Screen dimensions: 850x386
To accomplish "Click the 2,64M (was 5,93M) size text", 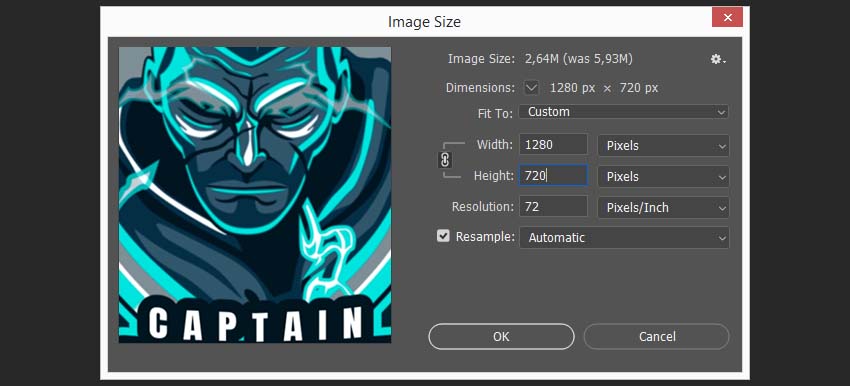I will (578, 59).
